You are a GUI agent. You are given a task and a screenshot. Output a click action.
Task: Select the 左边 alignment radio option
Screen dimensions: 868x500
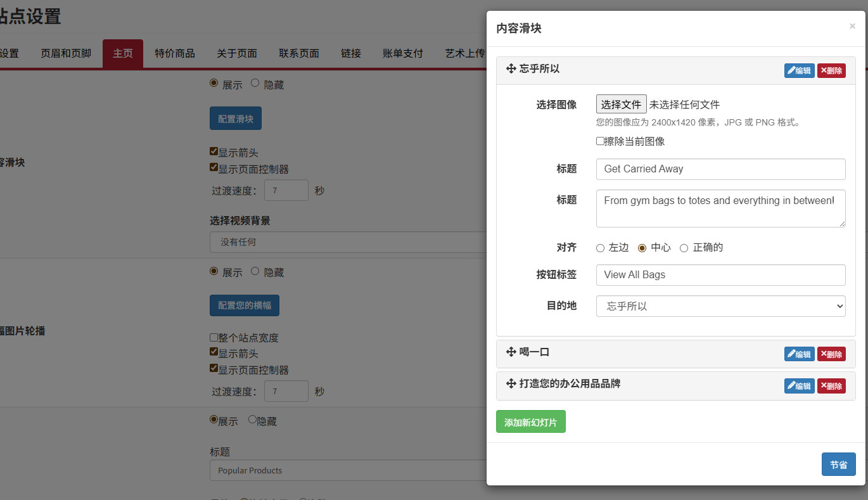600,248
